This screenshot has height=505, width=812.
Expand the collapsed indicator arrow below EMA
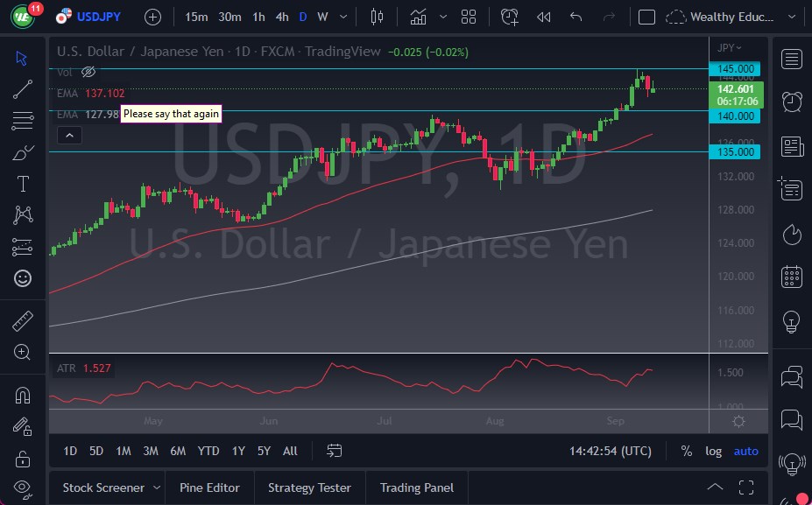(69, 135)
